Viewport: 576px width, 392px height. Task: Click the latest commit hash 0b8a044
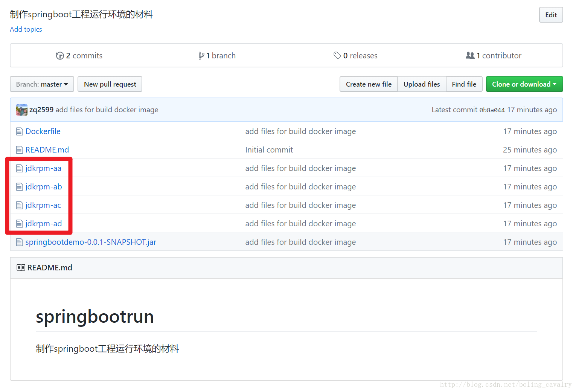coord(492,110)
